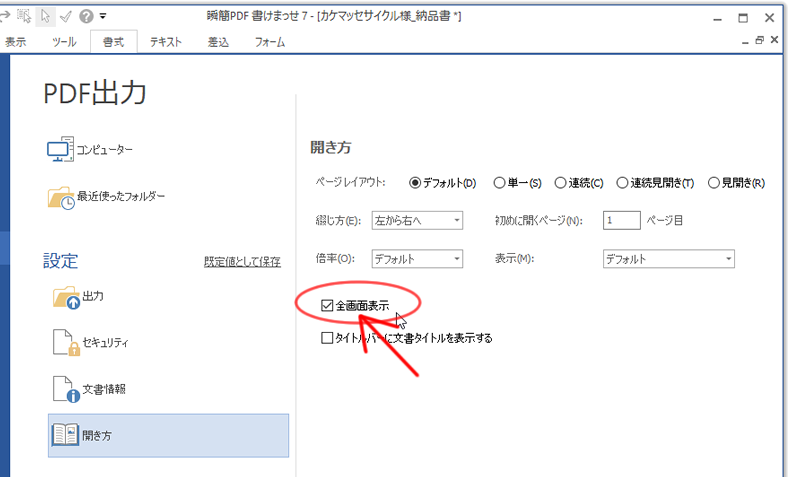This screenshot has width=788, height=477.
Task: Open the ツール tab
Action: (x=64, y=42)
